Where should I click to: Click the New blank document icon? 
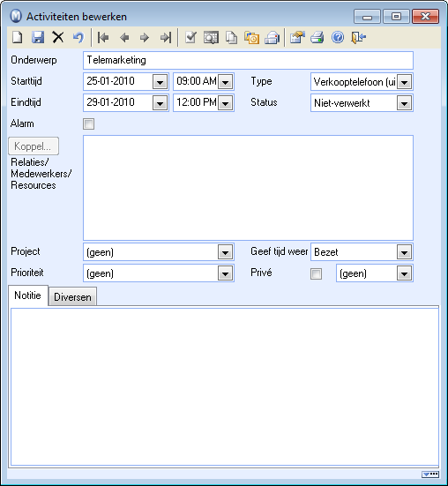point(18,38)
